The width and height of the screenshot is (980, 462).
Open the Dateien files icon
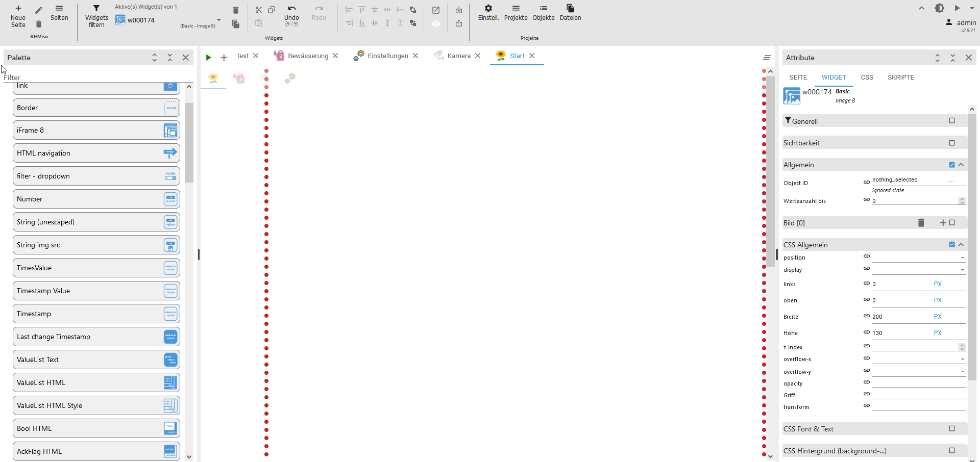570,9
